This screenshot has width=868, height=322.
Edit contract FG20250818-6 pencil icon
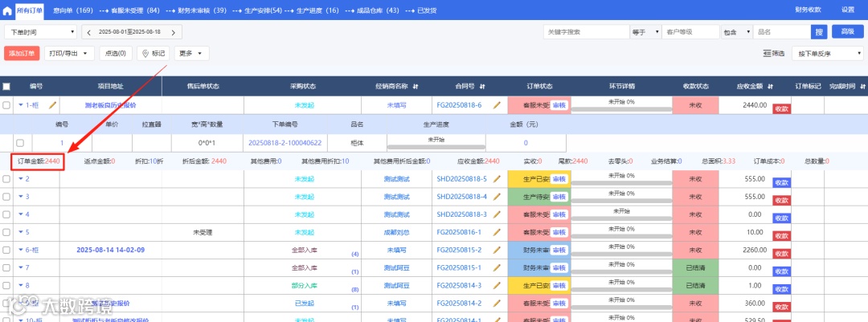[497, 104]
